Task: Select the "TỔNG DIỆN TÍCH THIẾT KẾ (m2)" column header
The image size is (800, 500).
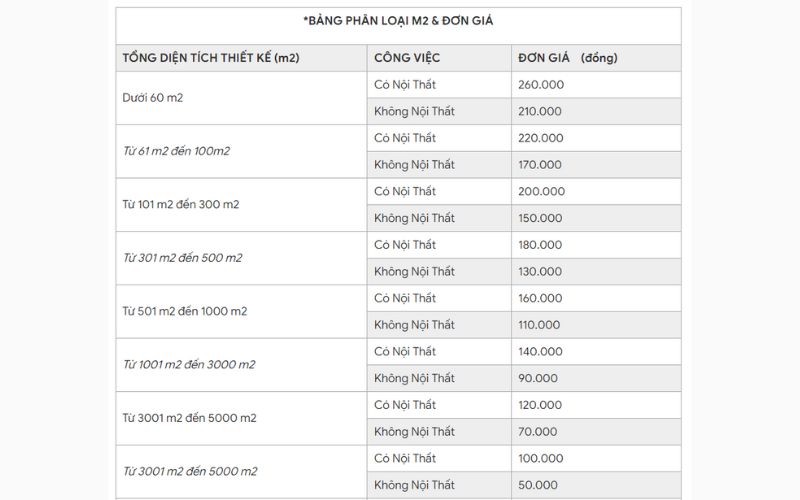Action: pos(210,58)
